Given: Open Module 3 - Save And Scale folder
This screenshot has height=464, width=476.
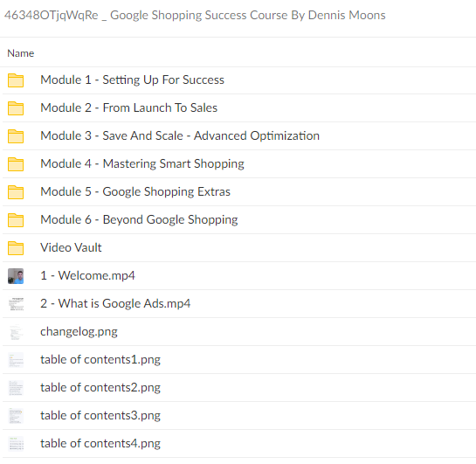Looking at the screenshot, I should (180, 135).
